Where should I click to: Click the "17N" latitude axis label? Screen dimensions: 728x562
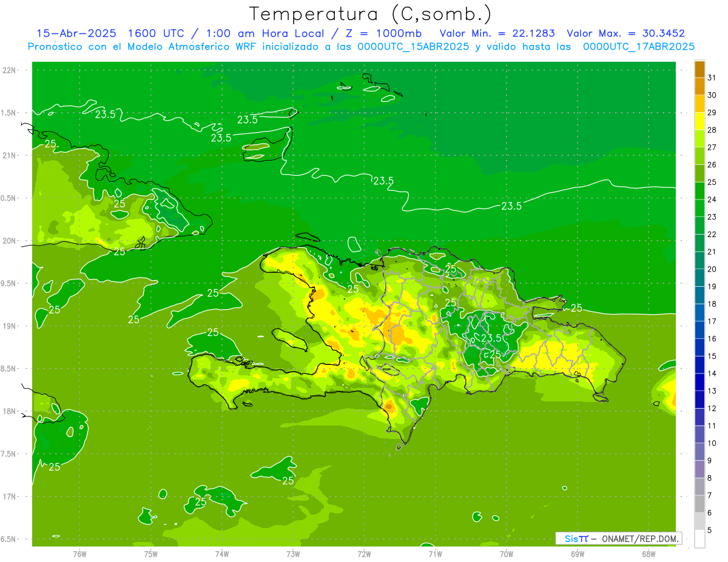coord(9,497)
